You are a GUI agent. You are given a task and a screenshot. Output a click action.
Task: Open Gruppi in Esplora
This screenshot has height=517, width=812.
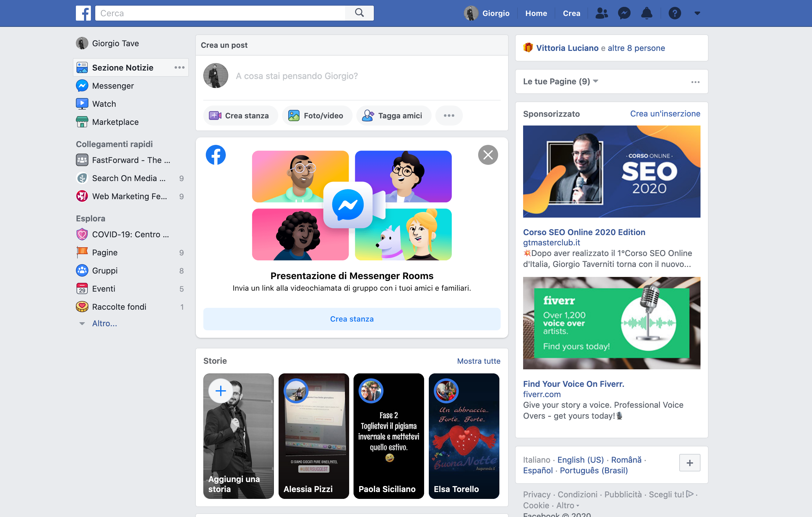click(x=97, y=271)
